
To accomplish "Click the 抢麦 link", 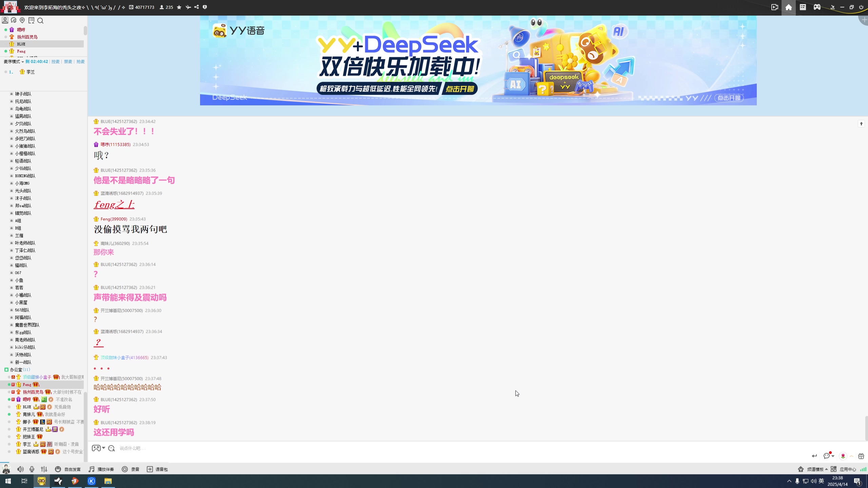I will pyautogui.click(x=80, y=62).
